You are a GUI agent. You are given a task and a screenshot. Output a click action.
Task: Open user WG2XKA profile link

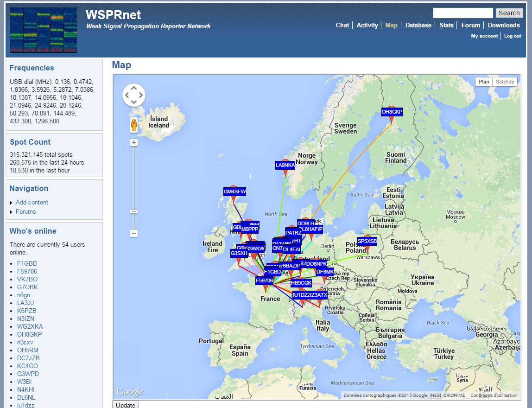[30, 326]
